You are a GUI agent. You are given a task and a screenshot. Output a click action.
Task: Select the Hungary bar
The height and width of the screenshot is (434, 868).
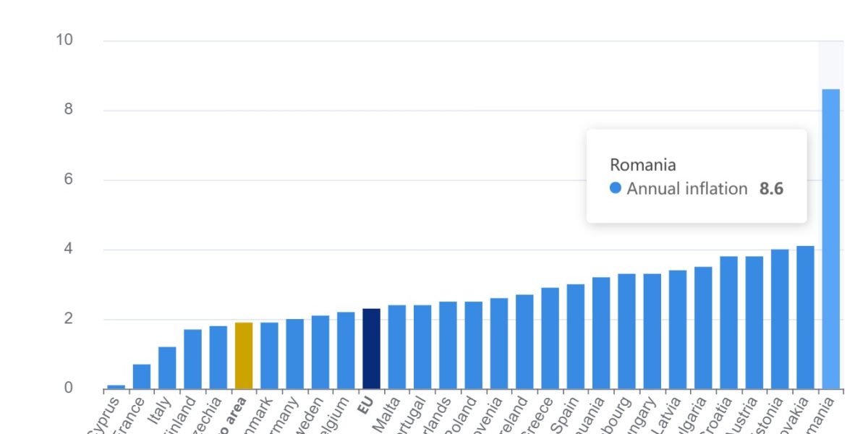pyautogui.click(x=652, y=331)
